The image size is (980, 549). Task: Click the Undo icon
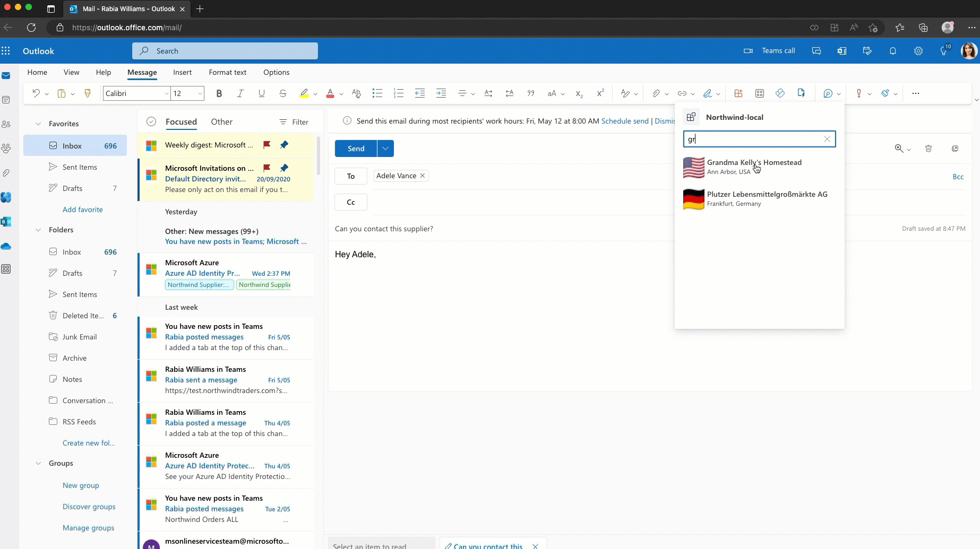click(36, 93)
